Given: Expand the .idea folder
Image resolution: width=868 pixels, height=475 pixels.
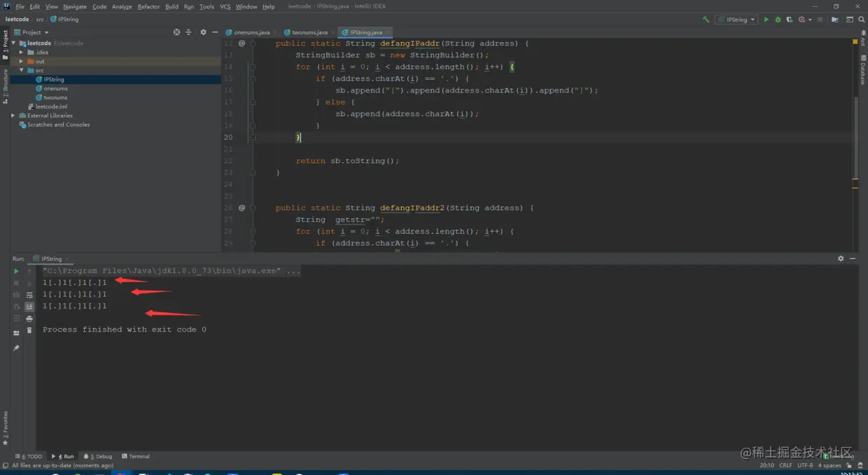Looking at the screenshot, I should (22, 52).
